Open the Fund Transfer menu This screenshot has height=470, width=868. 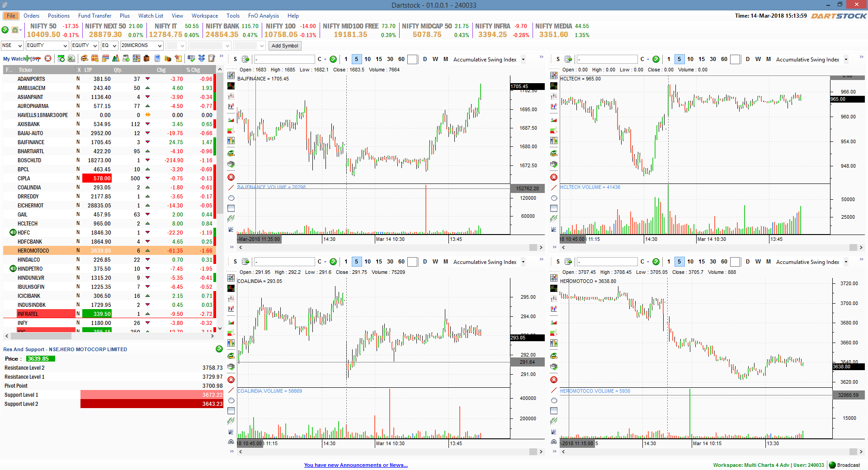pyautogui.click(x=94, y=16)
